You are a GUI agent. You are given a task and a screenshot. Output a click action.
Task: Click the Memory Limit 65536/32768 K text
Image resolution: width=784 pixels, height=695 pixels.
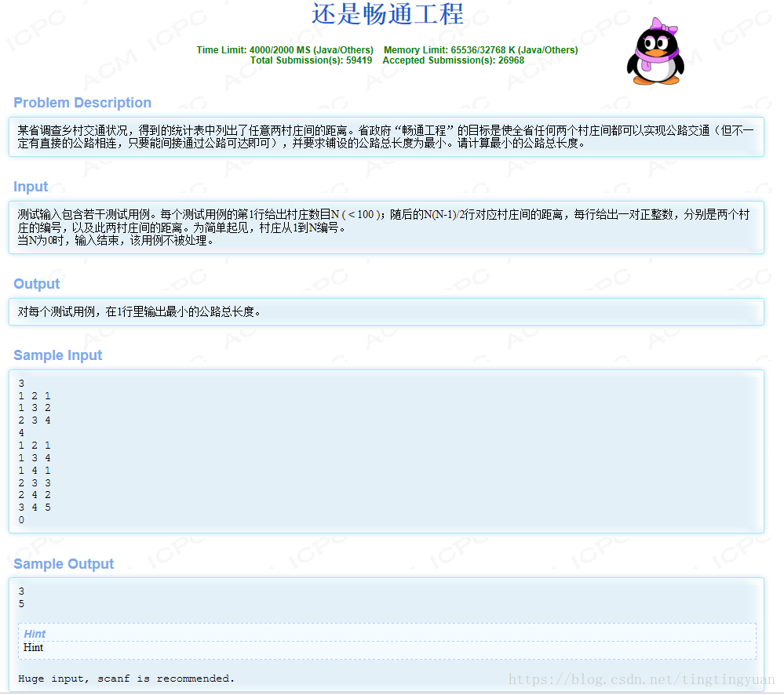point(480,50)
